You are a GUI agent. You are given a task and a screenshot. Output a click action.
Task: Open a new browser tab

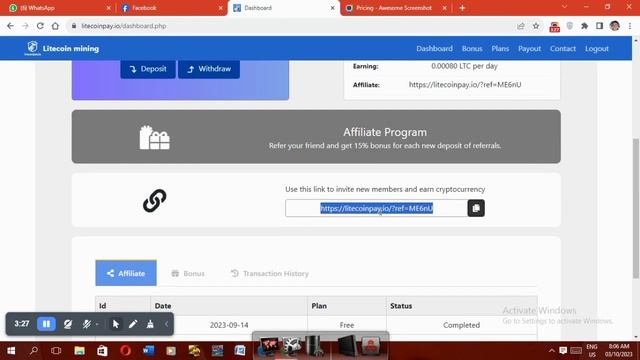462,8
